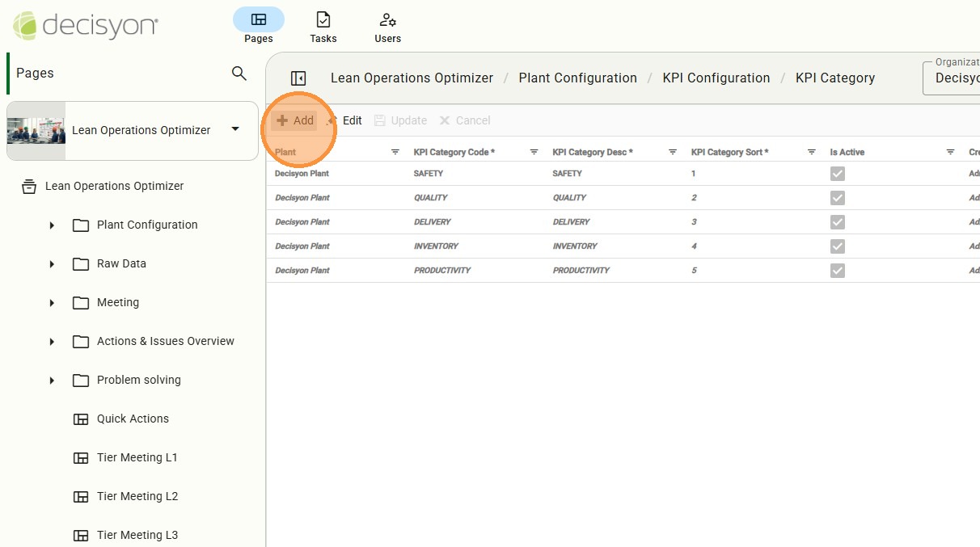Expand the Actions & Issues Overview folder
The height and width of the screenshot is (547, 980).
click(x=52, y=342)
